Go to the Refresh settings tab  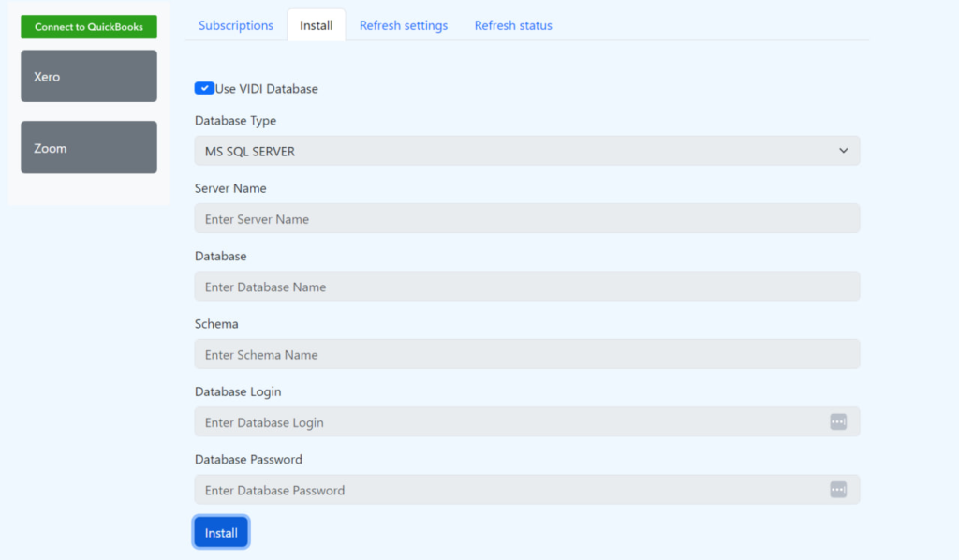coord(404,25)
